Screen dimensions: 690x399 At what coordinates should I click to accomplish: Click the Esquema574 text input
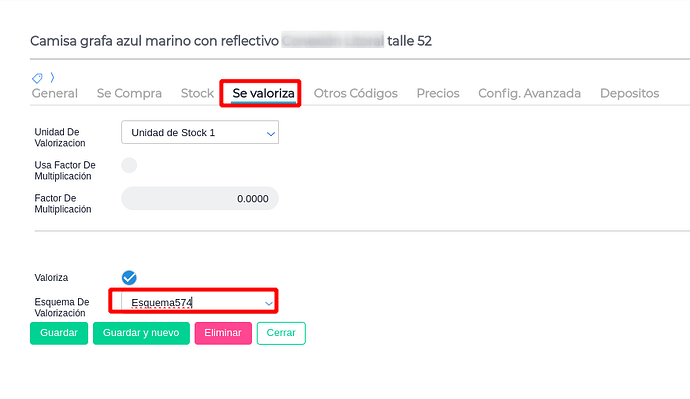point(194,303)
